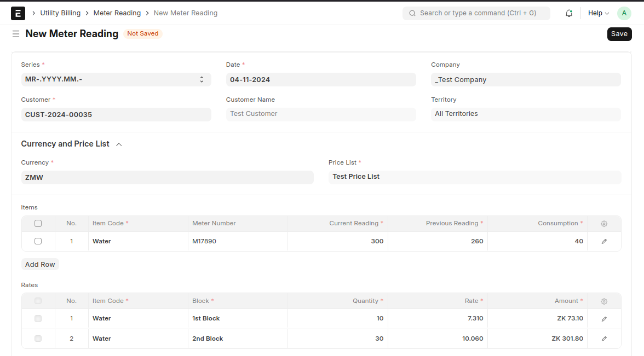Click Current Reading cell 300
This screenshot has width=644, height=356.
[x=337, y=241]
